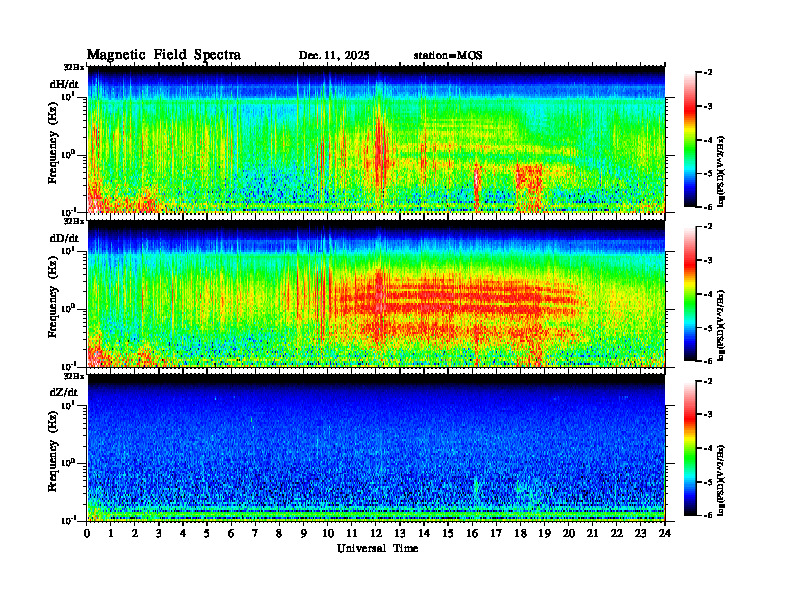792x612 pixels.
Task: Click inside the dZ/dt spectrogram plot
Action: 376,447
